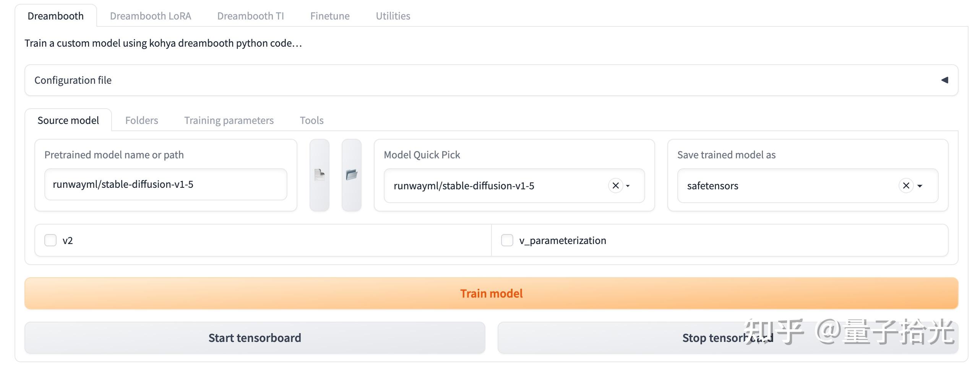Expand the Configuration file section
This screenshot has width=980, height=371.
(944, 80)
